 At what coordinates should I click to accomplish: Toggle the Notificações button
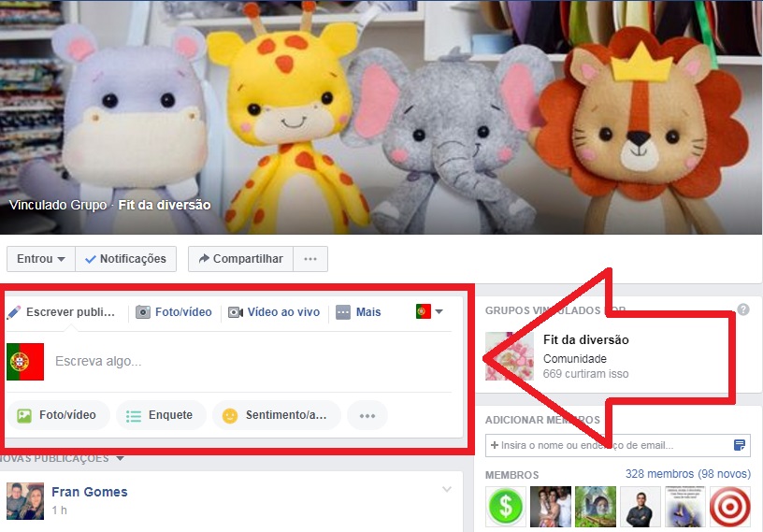[x=126, y=259]
